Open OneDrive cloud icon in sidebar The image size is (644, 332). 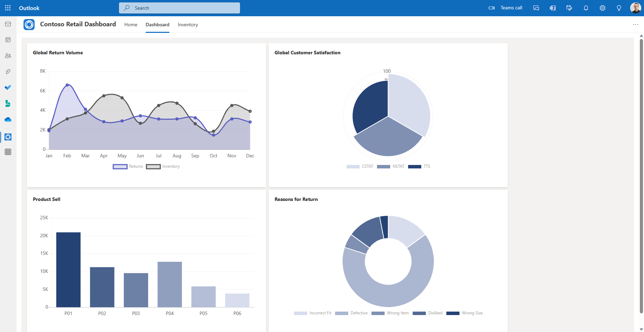8,119
